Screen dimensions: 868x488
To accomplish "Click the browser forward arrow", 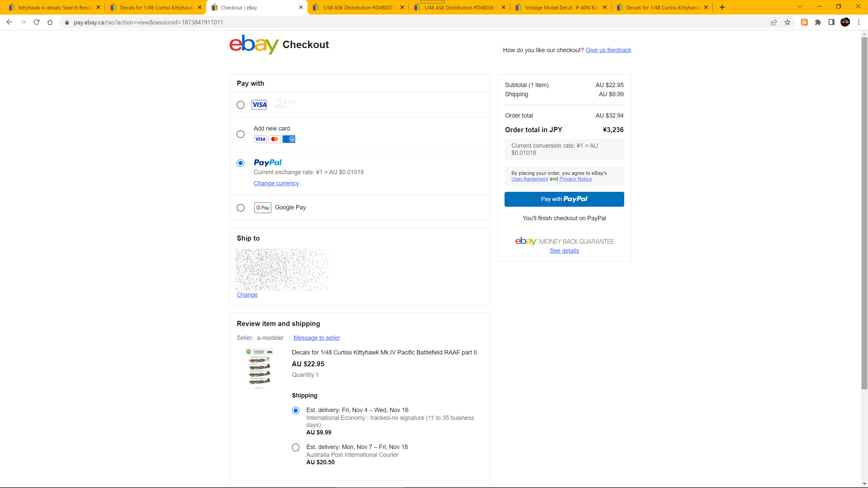I will tap(23, 22).
